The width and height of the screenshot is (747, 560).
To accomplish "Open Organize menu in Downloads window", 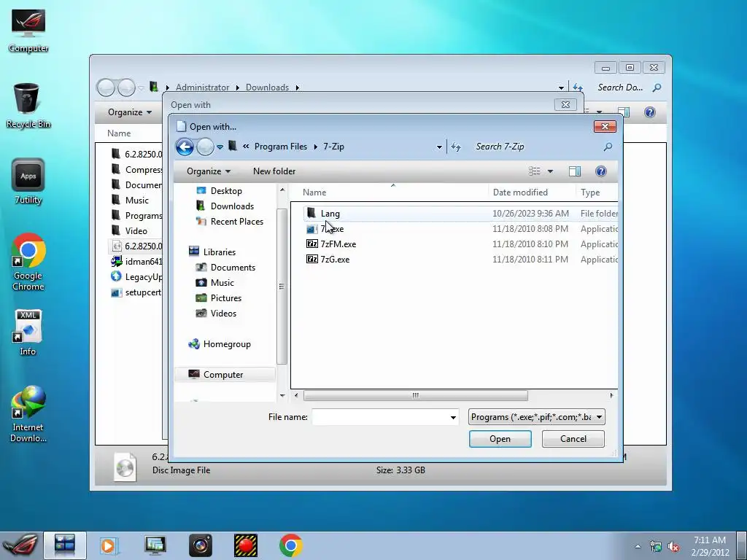I will click(130, 112).
